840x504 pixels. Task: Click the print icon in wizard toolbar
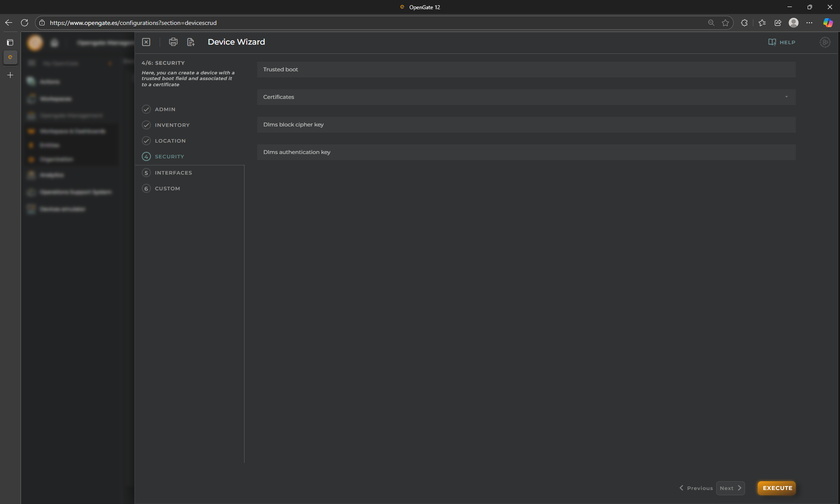tap(173, 42)
